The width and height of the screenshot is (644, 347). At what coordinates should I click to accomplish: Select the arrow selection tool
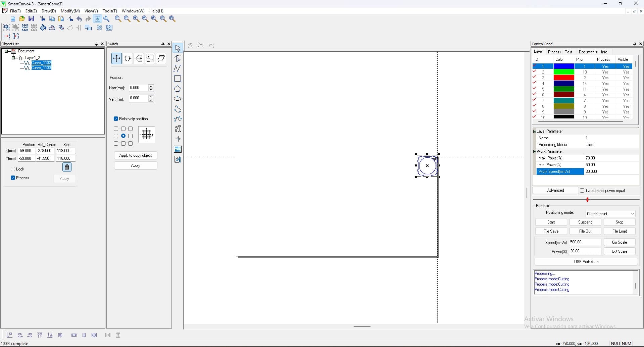point(178,48)
